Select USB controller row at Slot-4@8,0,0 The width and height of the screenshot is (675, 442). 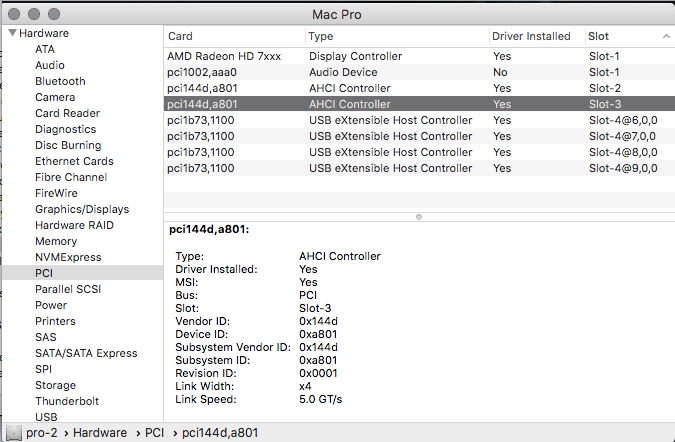point(419,152)
